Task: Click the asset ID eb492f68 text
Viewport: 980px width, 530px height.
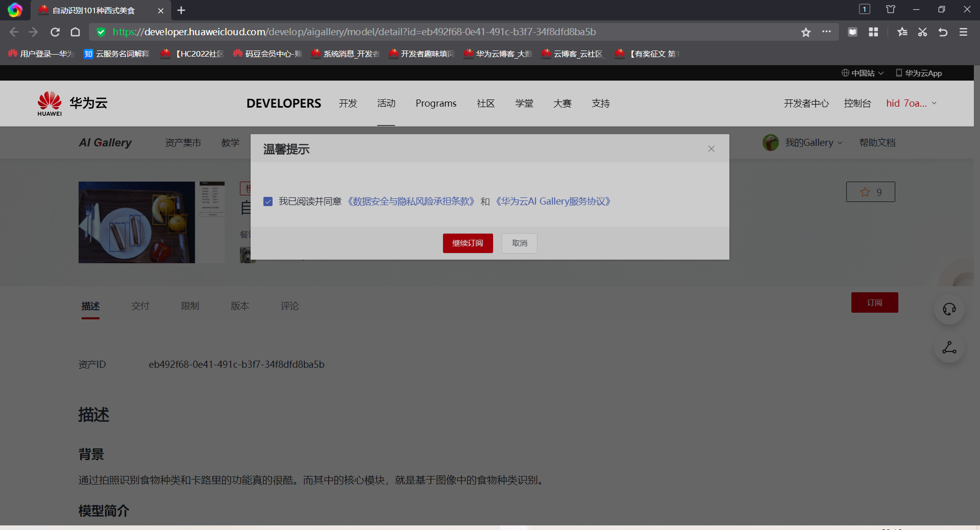Action: [x=237, y=365]
